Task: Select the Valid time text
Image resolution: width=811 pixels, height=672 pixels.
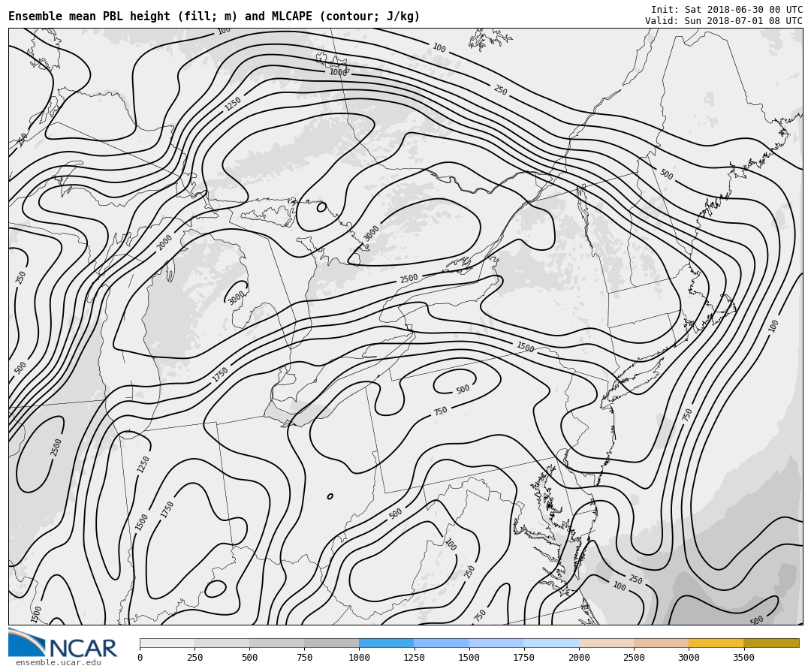Action: tap(723, 21)
